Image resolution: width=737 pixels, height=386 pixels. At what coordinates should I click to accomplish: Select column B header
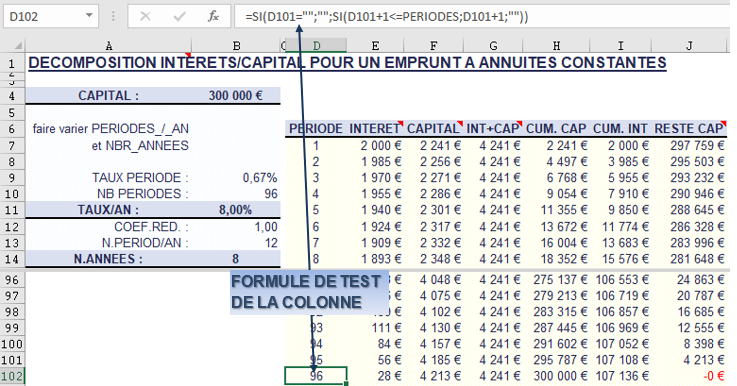click(x=236, y=46)
